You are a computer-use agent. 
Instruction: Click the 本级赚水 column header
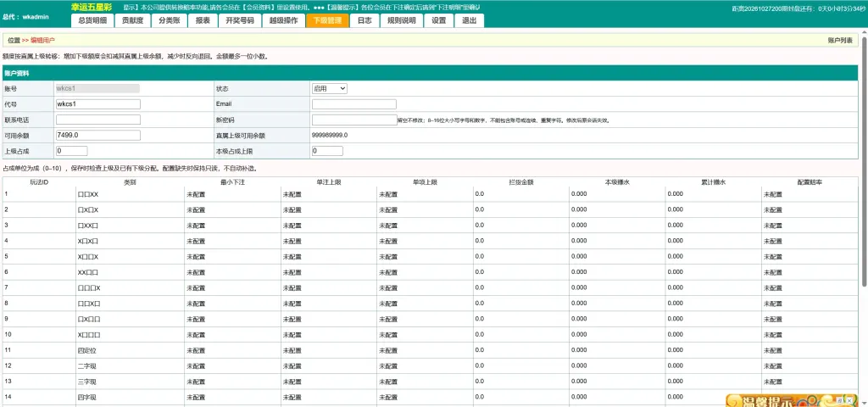617,181
